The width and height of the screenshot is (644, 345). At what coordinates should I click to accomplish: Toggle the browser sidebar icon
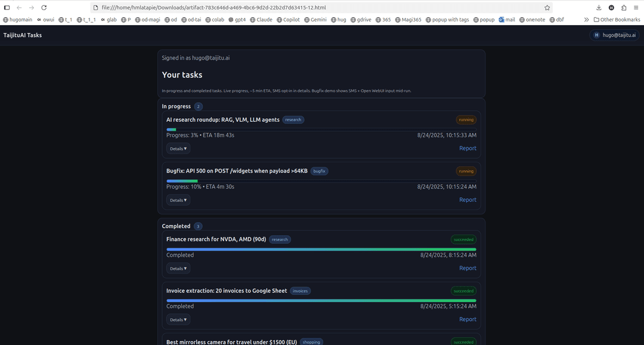7,8
